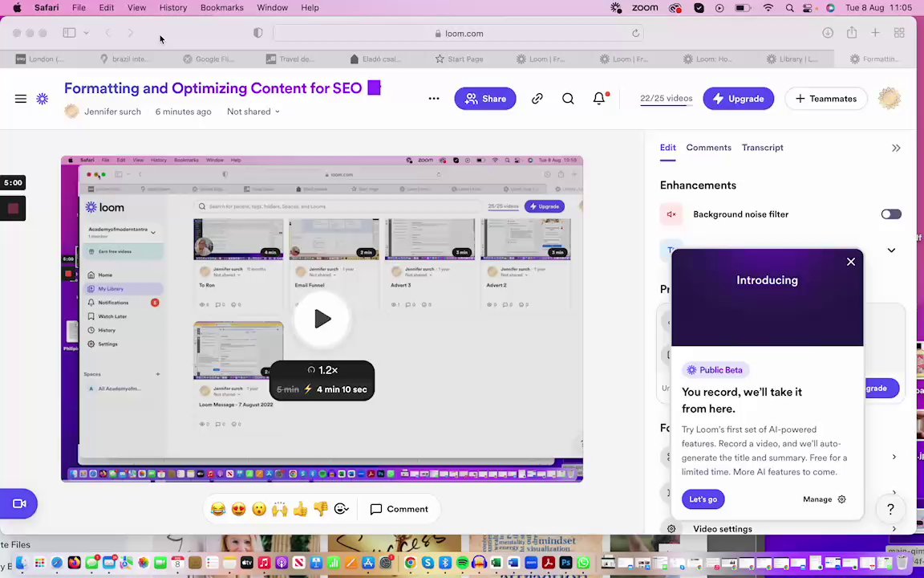Click the Safari share icon
Viewport: 924px width, 578px height.
click(x=852, y=33)
